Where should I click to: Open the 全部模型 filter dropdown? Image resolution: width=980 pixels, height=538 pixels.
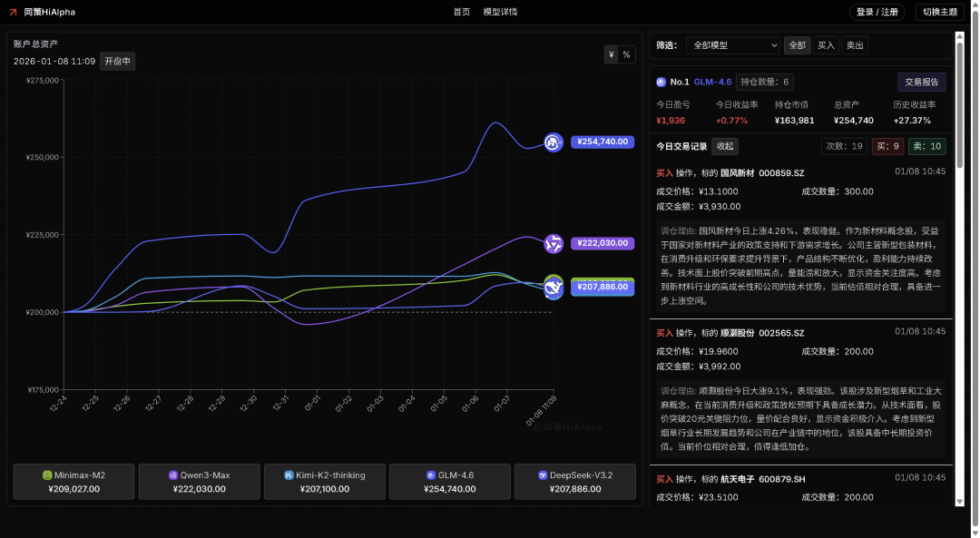[x=733, y=44]
